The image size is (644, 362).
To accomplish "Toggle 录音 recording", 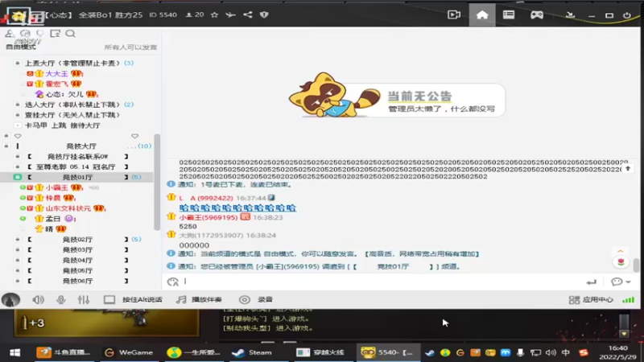I will click(x=256, y=299).
